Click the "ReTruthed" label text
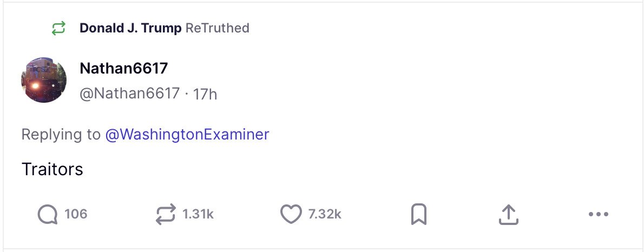This screenshot has width=644, height=252. [218, 28]
